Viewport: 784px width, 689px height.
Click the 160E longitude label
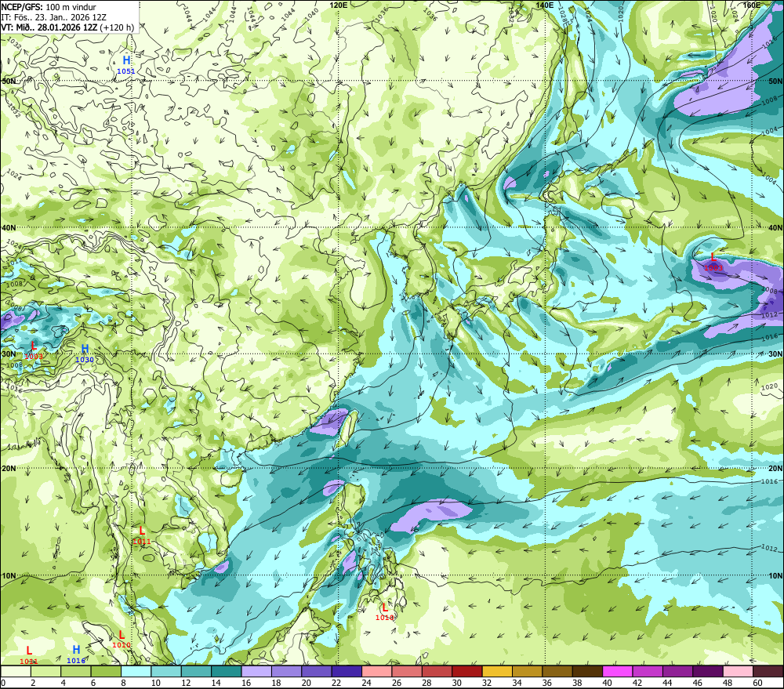[752, 5]
